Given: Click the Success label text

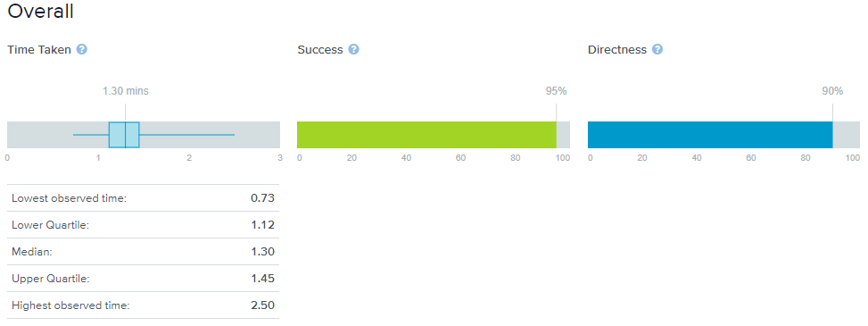Looking at the screenshot, I should pyautogui.click(x=320, y=49).
